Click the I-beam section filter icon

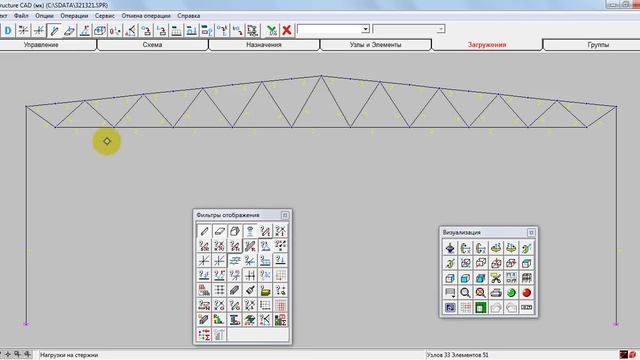(235, 320)
